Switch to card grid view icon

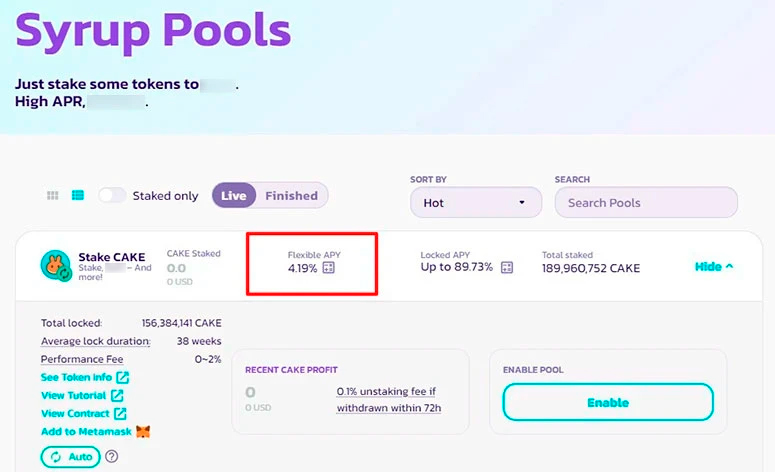point(53,196)
